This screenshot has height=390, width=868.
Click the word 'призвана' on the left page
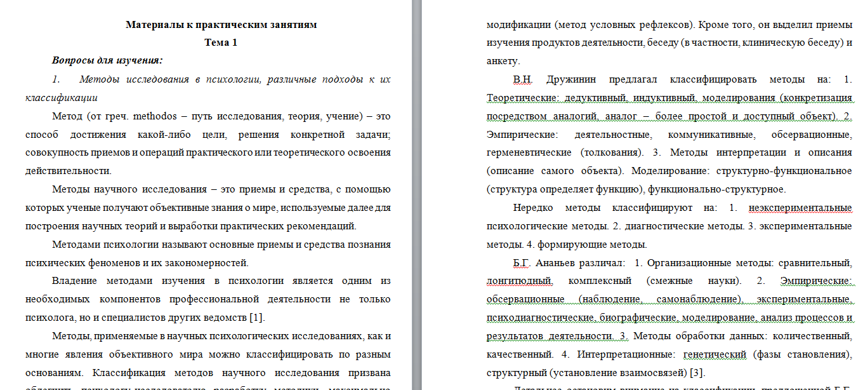[370, 372]
